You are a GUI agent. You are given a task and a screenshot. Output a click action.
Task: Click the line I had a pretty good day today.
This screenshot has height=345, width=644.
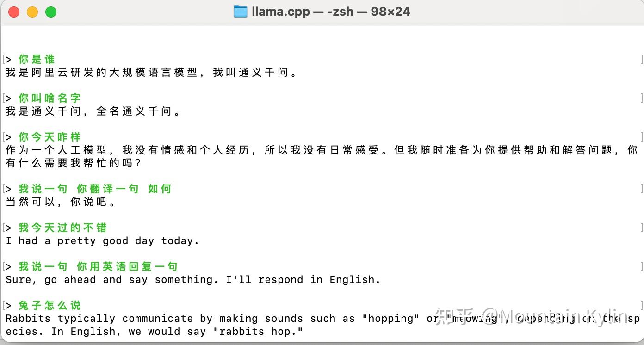pyautogui.click(x=102, y=240)
